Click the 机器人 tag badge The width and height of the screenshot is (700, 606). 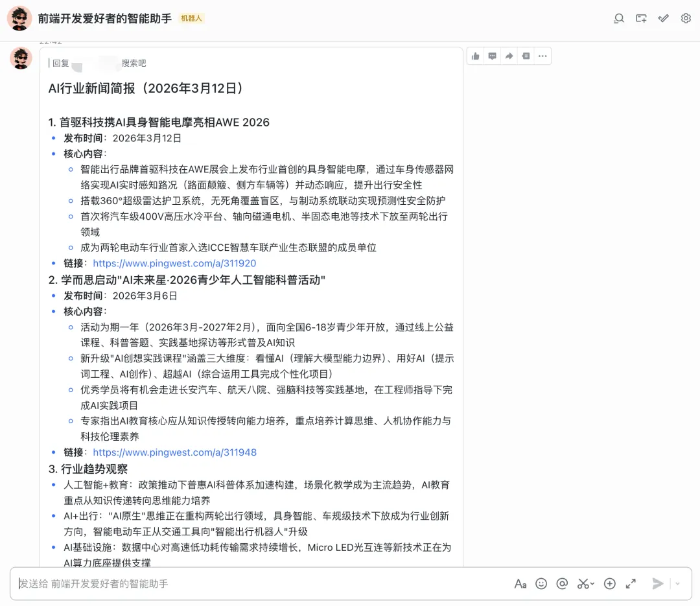pyautogui.click(x=191, y=18)
